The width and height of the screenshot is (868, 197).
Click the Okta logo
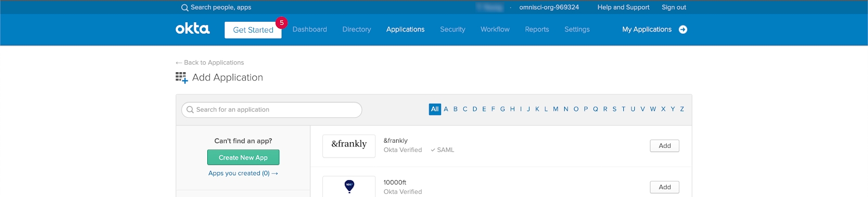click(x=193, y=29)
